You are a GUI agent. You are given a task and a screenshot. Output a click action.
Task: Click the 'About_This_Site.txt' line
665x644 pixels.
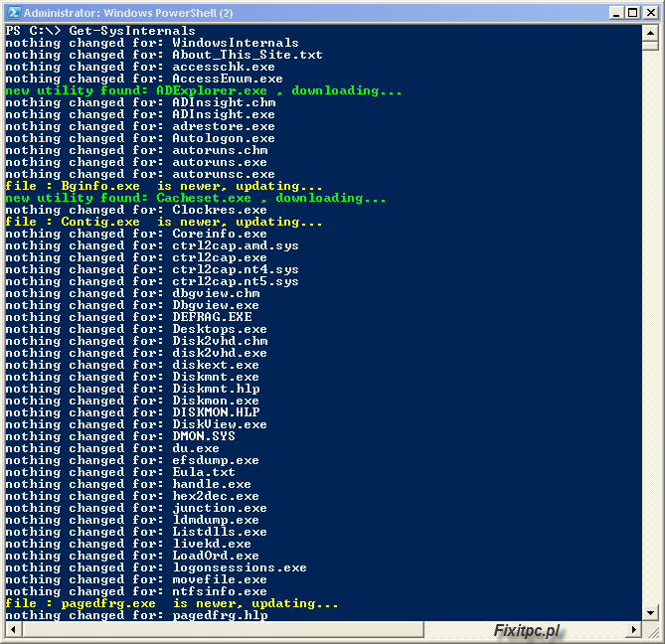164,55
